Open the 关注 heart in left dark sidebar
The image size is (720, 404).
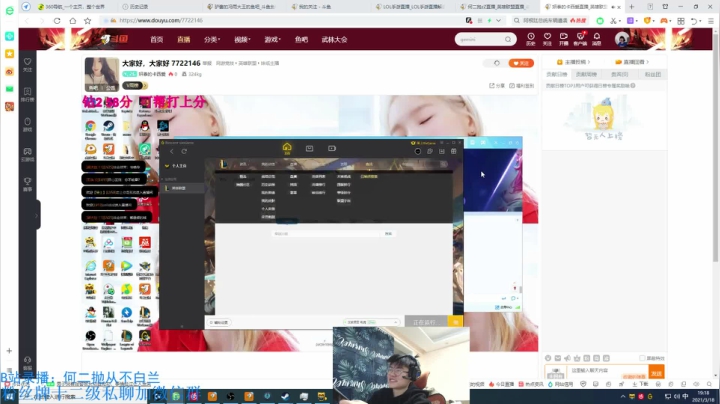point(28,65)
